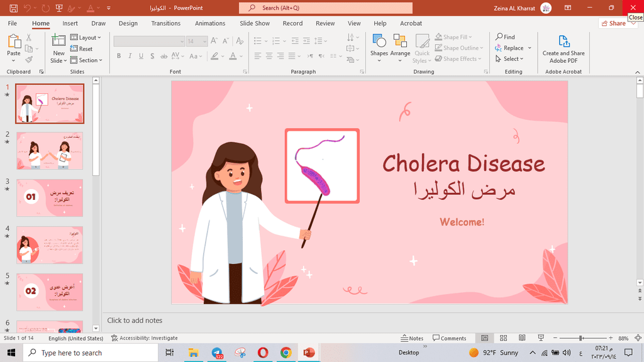Click Decrease Indent icon

295,41
